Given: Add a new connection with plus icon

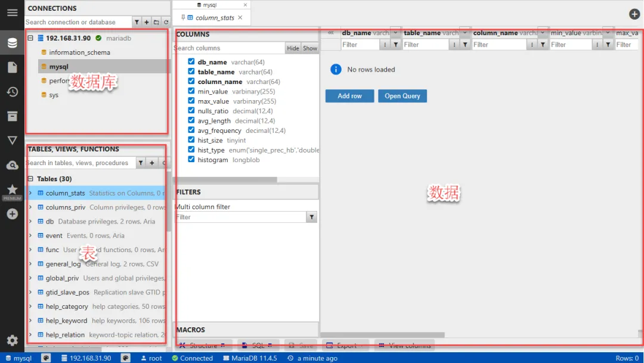Looking at the screenshot, I should (x=147, y=22).
